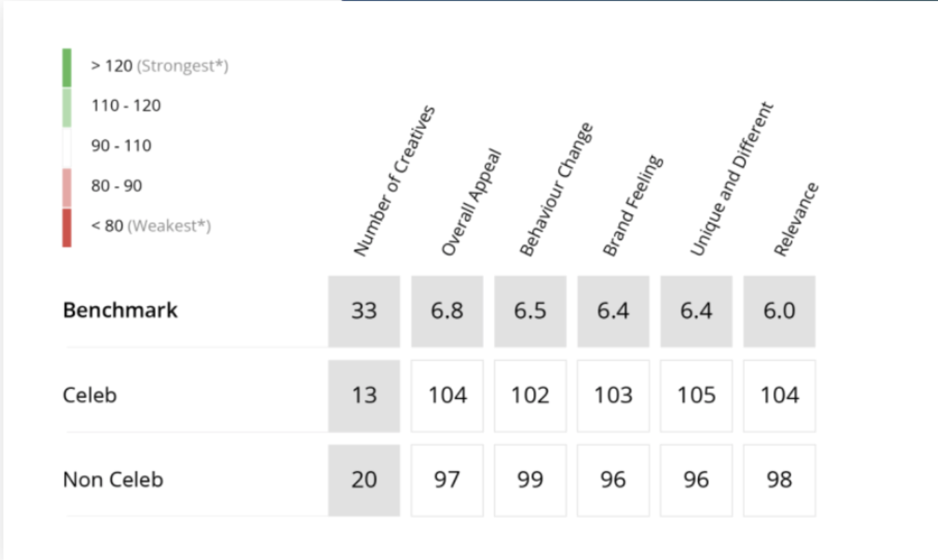Select the Brand Feeling column header
The image size is (938, 560).
(x=632, y=206)
